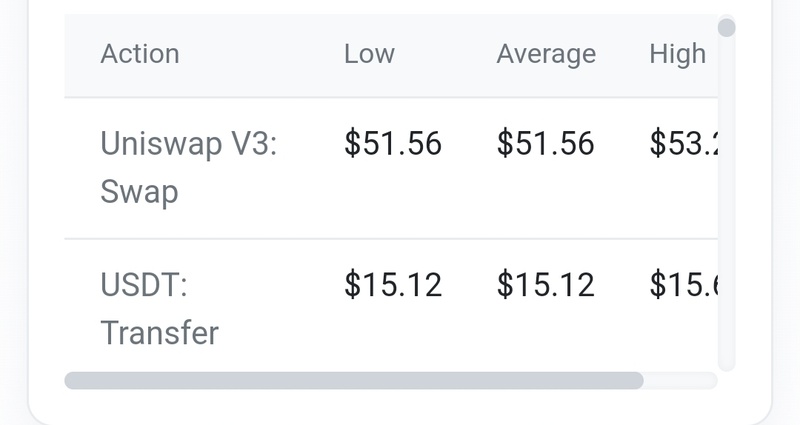Select the Uniswap V3: Swap row label
The height and width of the screenshot is (425, 800).
pyautogui.click(x=189, y=167)
